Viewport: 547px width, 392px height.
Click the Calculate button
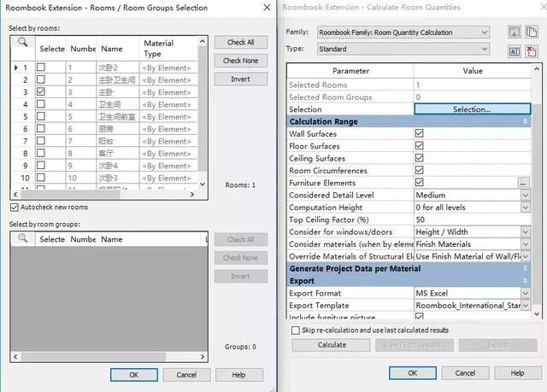click(332, 345)
